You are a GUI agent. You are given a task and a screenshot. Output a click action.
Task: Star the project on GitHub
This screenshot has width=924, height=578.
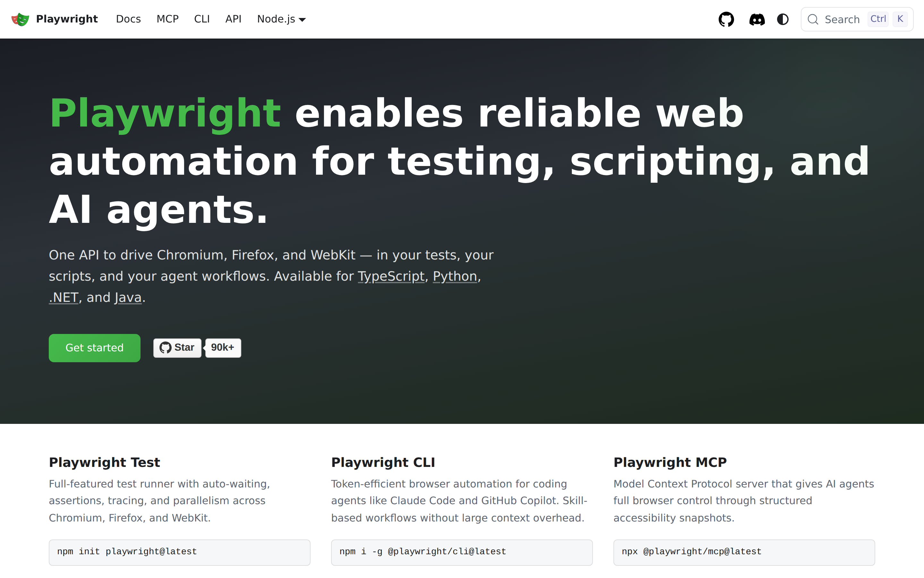click(177, 348)
